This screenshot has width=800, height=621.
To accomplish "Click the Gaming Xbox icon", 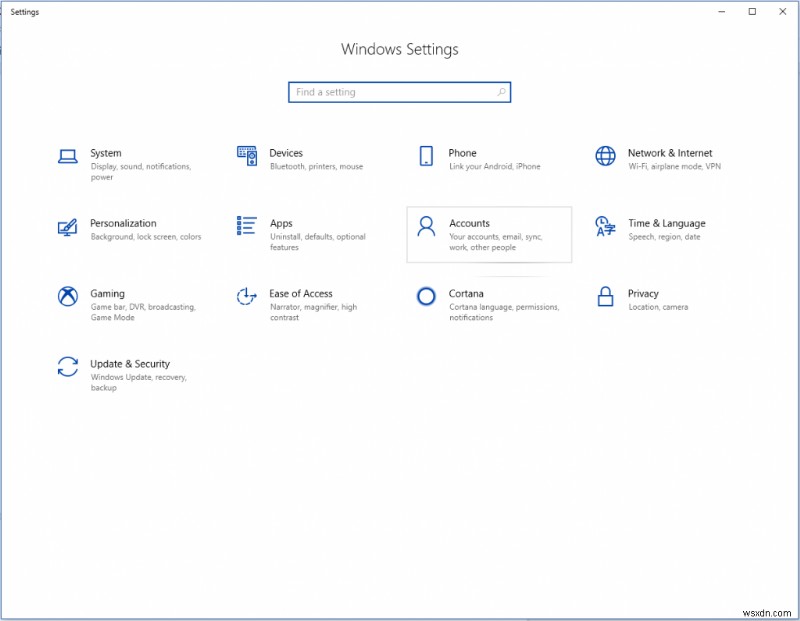I will (x=68, y=298).
